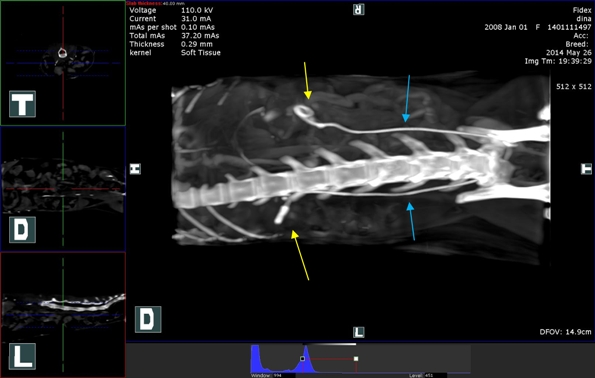Click the vertebra ring in transverse thumbnail

(62, 53)
